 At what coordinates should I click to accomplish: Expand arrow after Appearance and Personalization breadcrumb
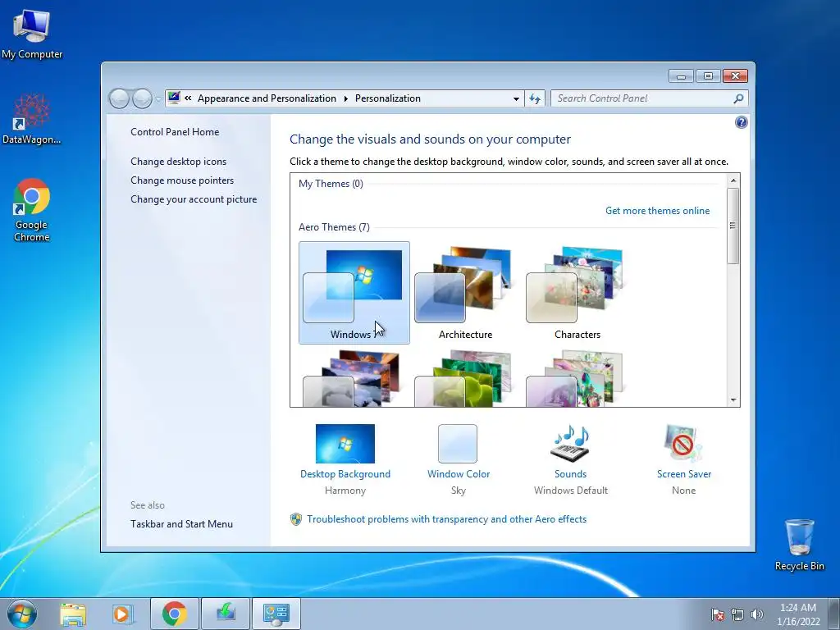coord(345,98)
